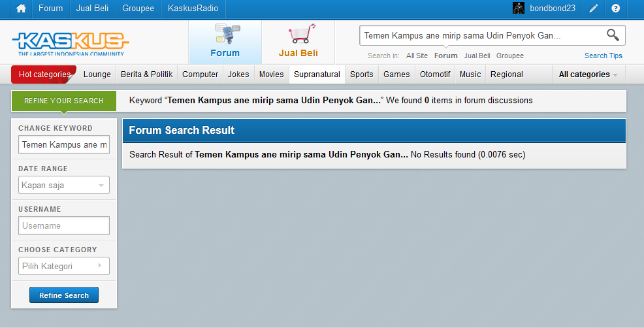Click the Change Keyword input field
Viewport: 644px width, 328px height.
tap(64, 144)
